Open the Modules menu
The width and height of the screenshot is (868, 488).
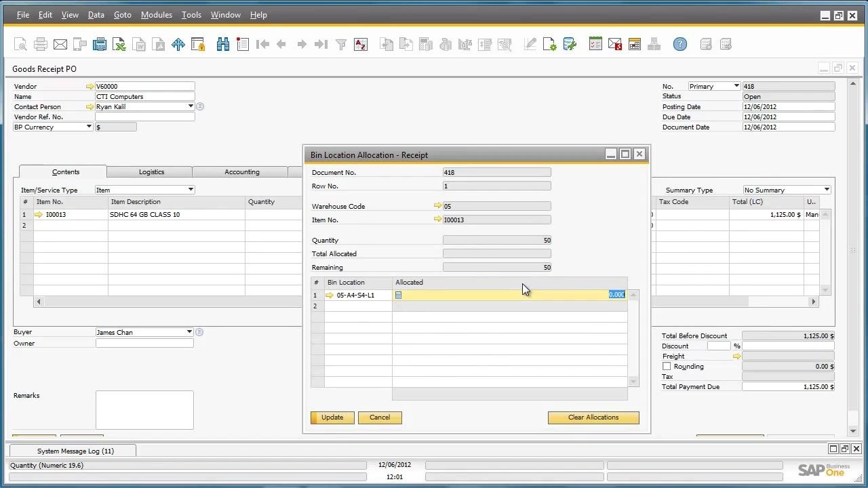(x=157, y=15)
